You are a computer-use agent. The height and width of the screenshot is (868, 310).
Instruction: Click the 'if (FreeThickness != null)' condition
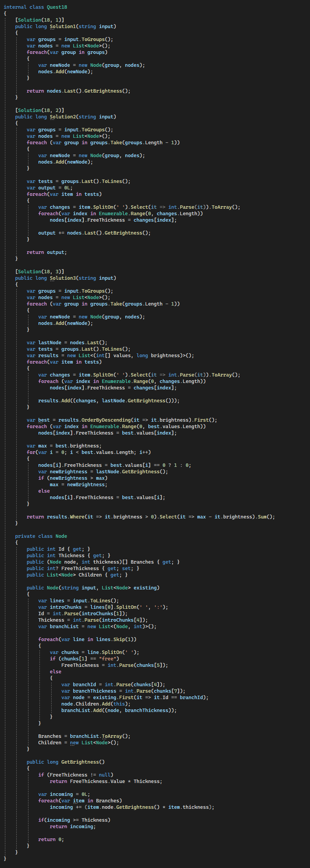76,775
